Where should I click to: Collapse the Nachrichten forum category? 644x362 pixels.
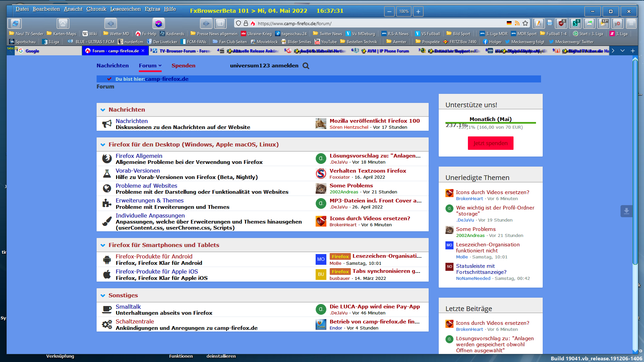tap(103, 110)
